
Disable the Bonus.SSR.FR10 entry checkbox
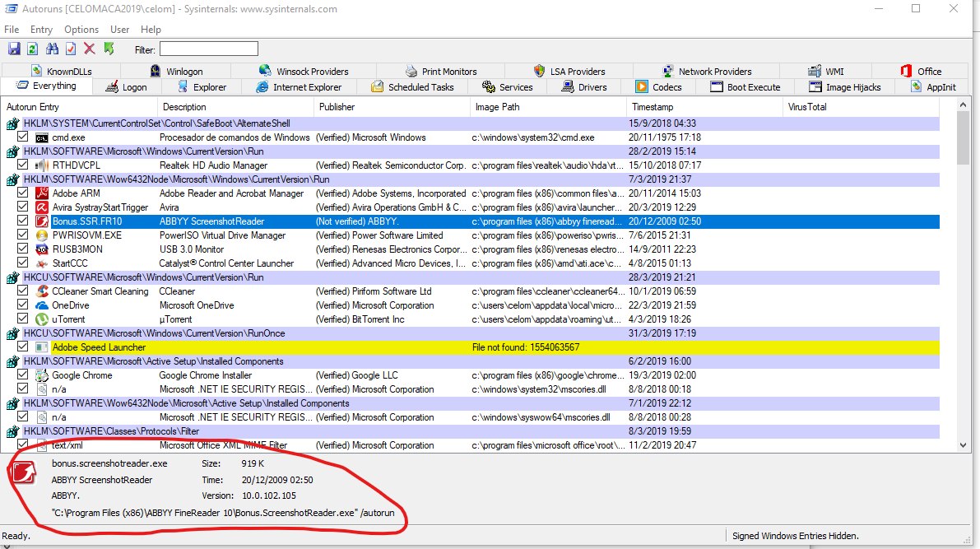pos(22,221)
